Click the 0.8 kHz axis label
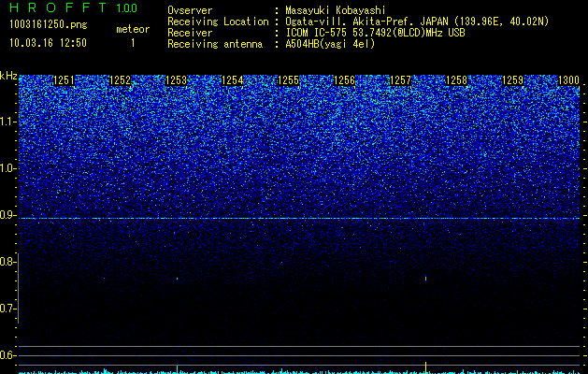The image size is (588, 374). [x=7, y=262]
